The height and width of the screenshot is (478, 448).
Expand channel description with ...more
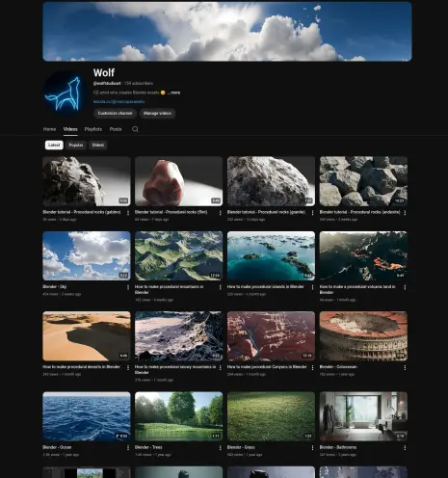173,93
